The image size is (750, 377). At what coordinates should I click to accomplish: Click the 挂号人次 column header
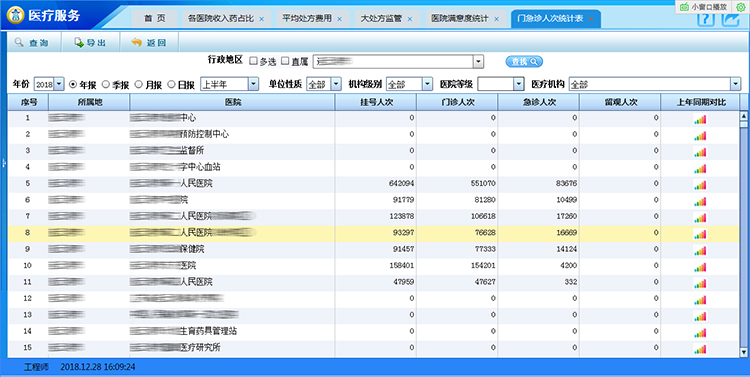click(x=375, y=102)
